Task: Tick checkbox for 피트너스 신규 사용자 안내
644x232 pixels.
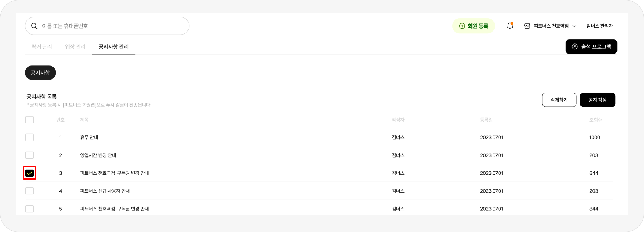Action: (30, 191)
